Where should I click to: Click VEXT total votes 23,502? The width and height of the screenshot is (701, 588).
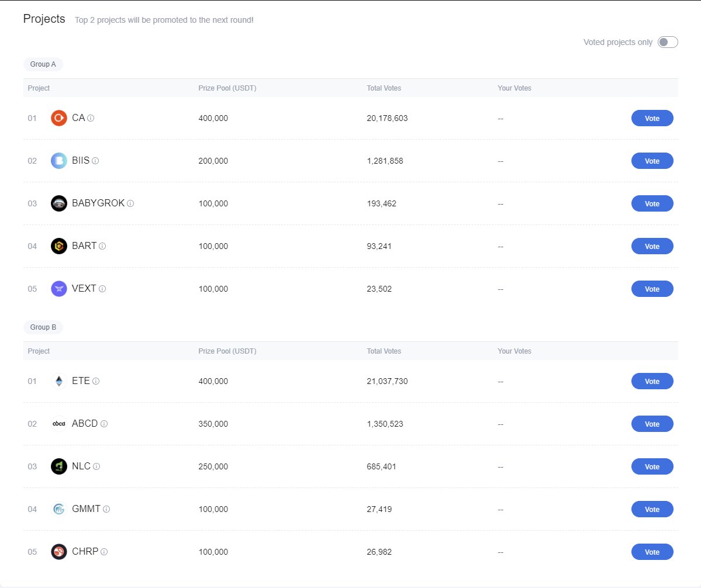point(379,289)
